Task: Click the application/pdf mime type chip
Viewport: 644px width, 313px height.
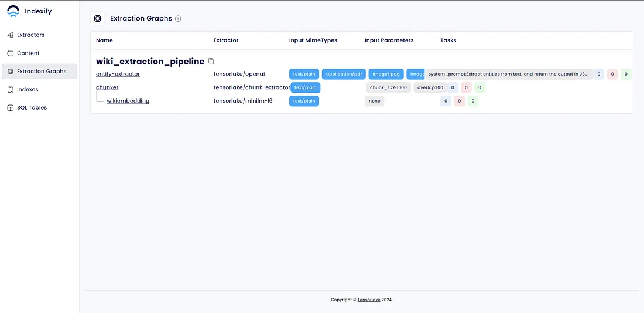Action: coord(344,74)
